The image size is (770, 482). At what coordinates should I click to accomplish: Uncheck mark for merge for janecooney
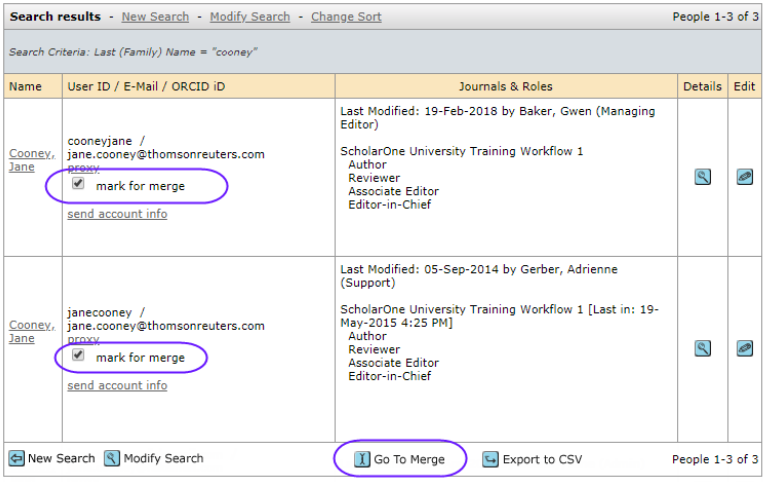point(78,355)
